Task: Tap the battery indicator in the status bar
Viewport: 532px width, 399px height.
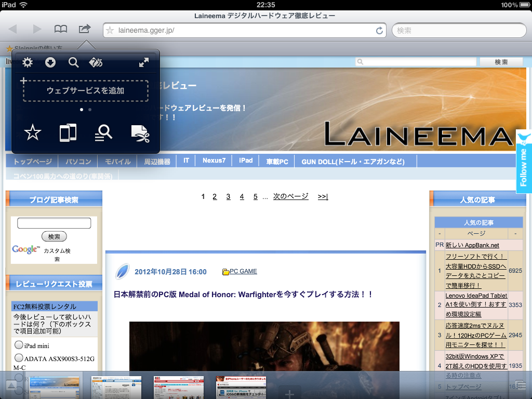Action: pyautogui.click(x=525, y=5)
